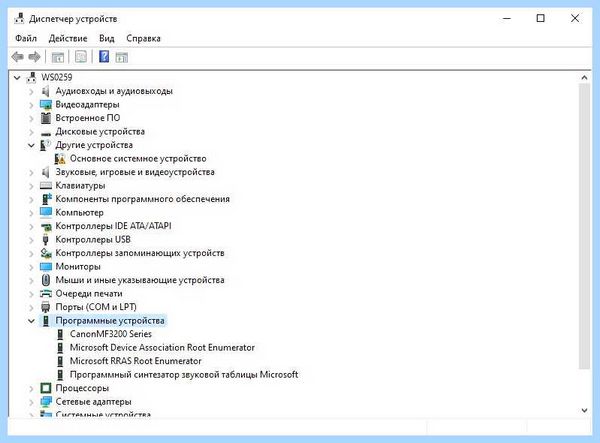The height and width of the screenshot is (443, 600).
Task: Click the Дисковые устройства drive icon
Action: (x=46, y=132)
